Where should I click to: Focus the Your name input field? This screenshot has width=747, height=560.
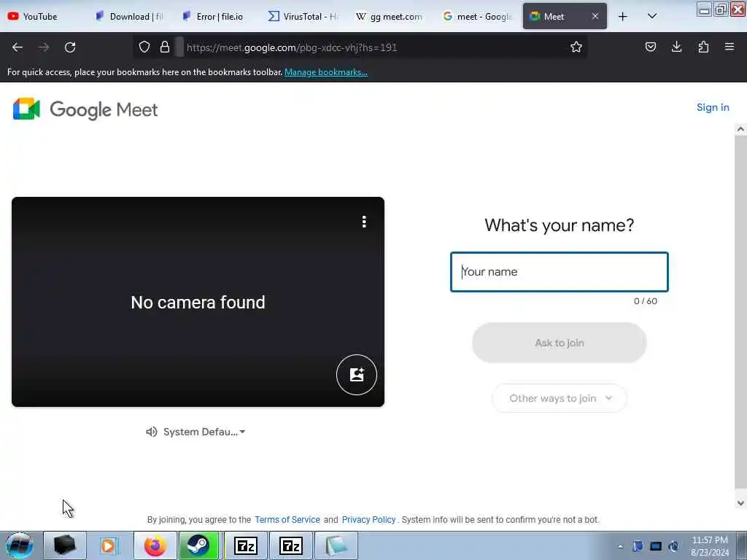click(560, 272)
